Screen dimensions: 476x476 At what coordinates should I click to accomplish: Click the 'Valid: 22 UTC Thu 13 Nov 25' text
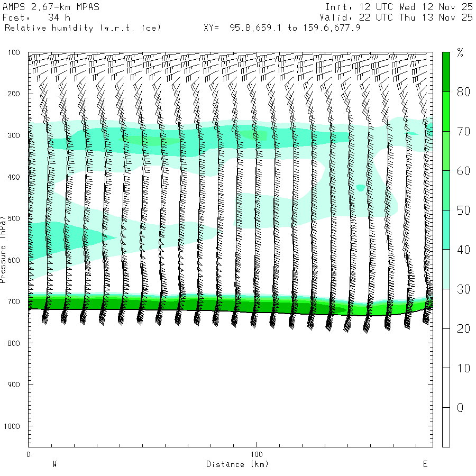click(x=396, y=17)
